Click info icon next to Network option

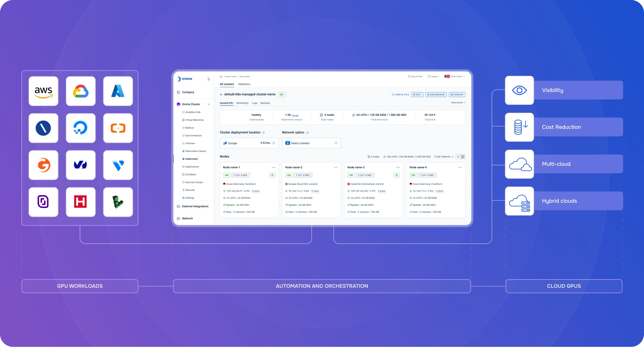tap(307, 133)
